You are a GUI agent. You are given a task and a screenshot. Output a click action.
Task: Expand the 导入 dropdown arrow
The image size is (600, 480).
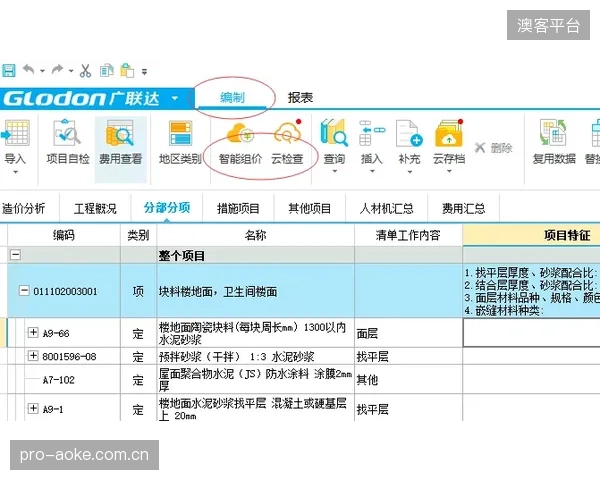15,172
